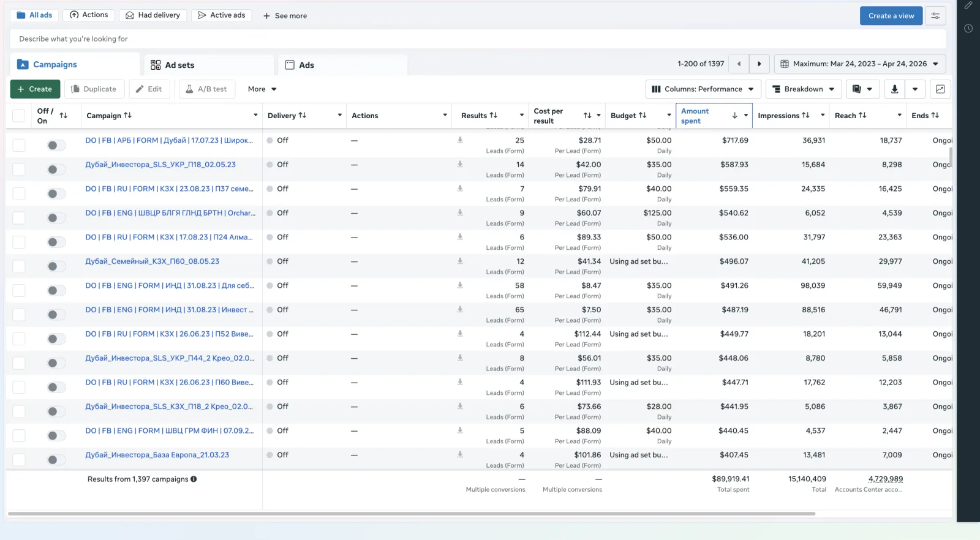Screen dimensions: 980x540
Task: Expand the More menu
Action: pos(262,89)
